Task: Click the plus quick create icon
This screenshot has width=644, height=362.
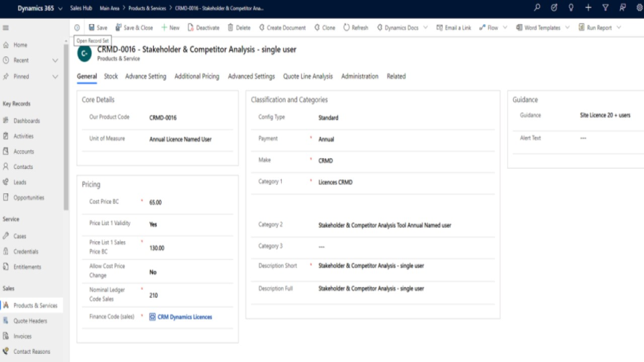Action: click(x=588, y=8)
